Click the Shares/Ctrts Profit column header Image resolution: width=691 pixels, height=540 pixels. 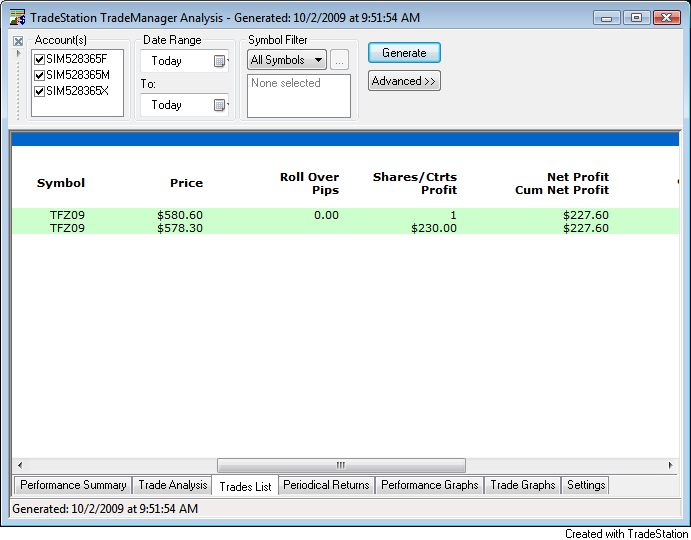pos(415,183)
